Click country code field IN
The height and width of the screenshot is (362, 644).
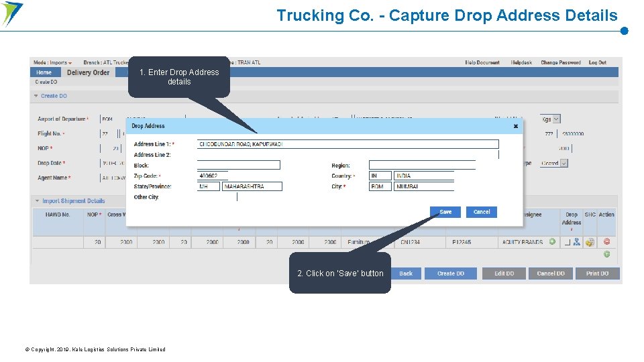[x=380, y=176]
